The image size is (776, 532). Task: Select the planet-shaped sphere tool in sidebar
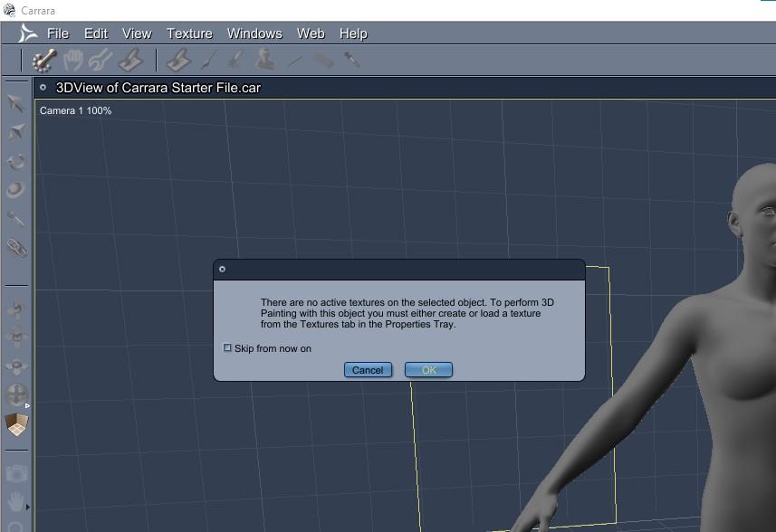click(15, 190)
